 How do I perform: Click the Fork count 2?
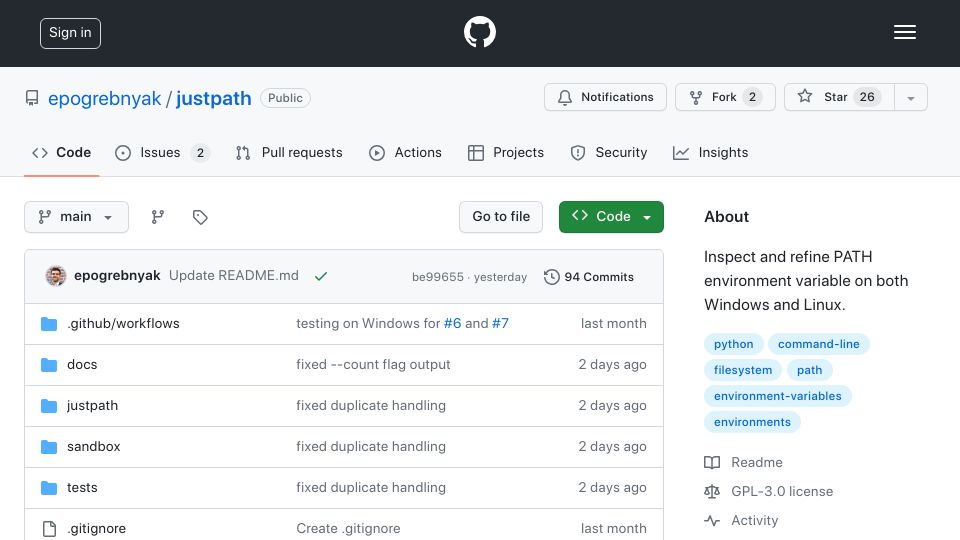[x=752, y=97]
